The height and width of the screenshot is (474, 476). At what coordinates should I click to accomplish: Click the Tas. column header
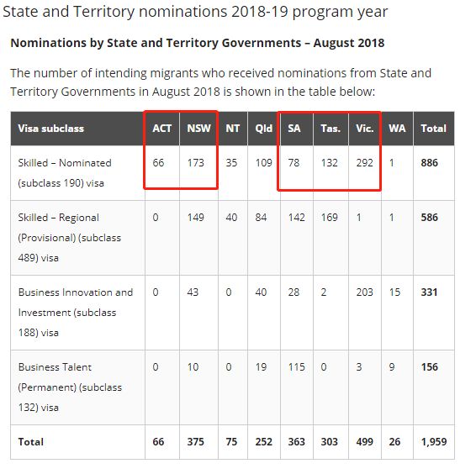pos(331,129)
